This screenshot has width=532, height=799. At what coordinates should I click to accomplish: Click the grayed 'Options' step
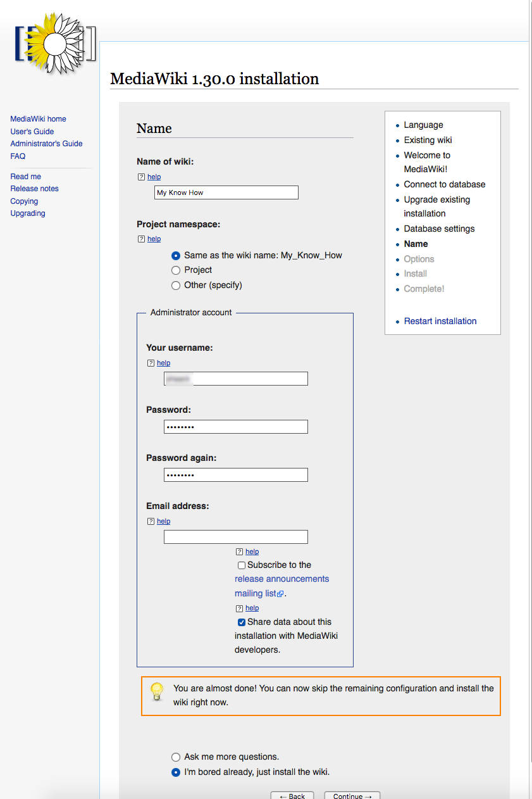coord(419,260)
